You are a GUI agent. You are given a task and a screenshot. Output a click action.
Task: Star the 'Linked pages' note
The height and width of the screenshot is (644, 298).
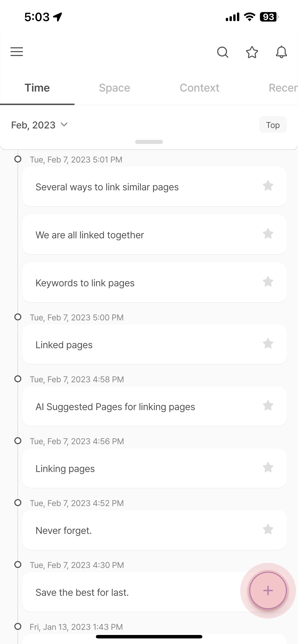pos(268,344)
